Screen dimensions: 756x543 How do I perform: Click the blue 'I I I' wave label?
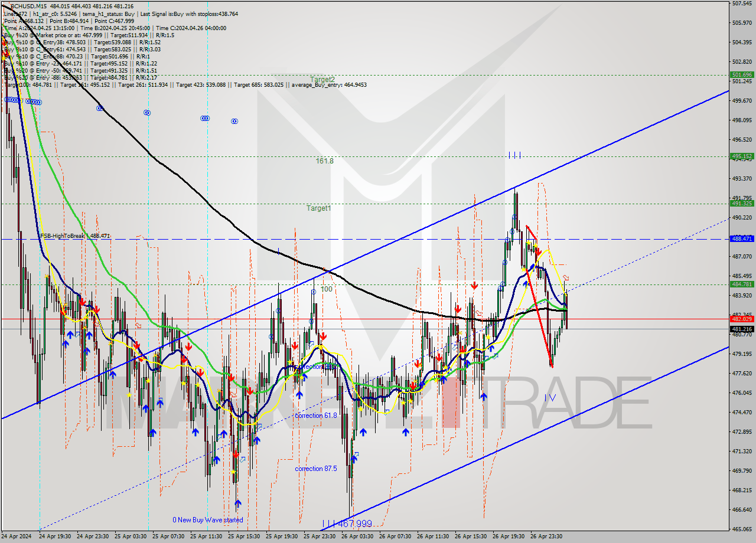pyautogui.click(x=514, y=155)
